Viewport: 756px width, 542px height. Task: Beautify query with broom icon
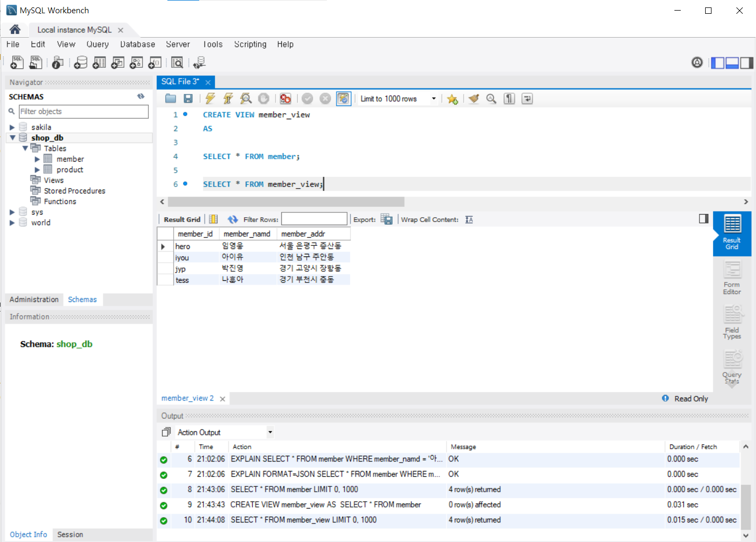(x=474, y=99)
